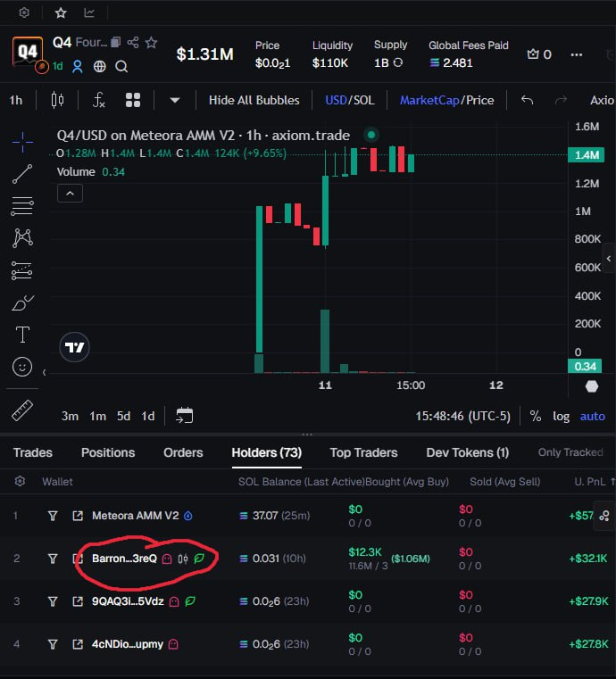Switch to the Trades tab
The image size is (616, 679).
(33, 452)
